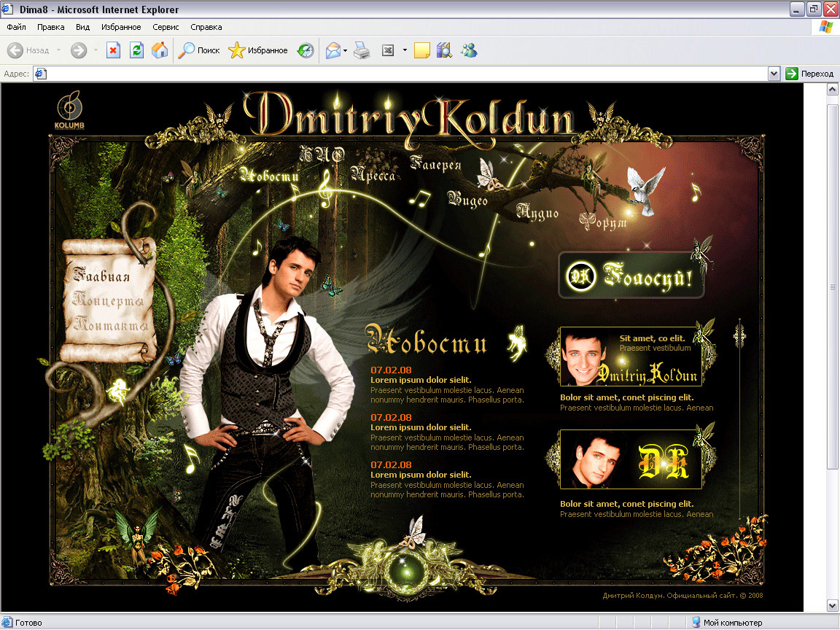Open the БИО navigation link

pos(322,155)
